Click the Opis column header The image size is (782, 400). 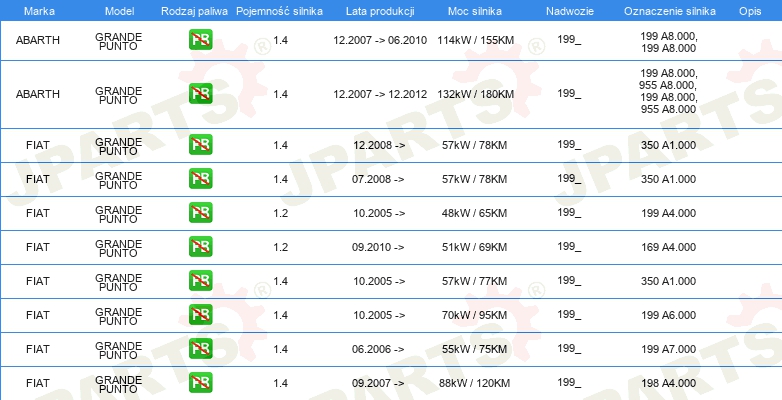pos(750,11)
